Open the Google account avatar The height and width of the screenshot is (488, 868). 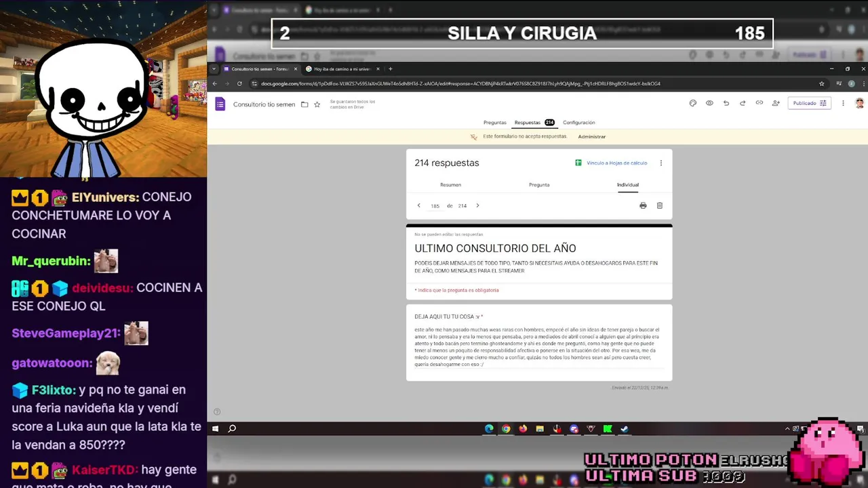pos(859,103)
